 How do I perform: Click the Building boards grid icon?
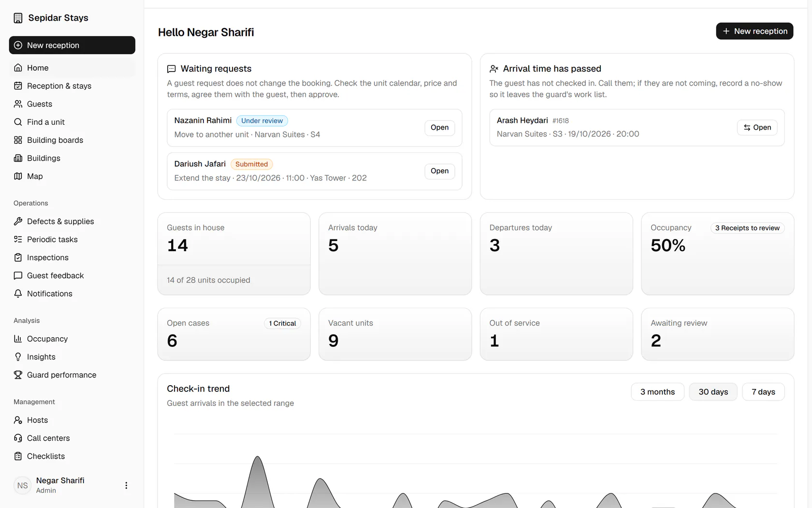[x=18, y=140]
